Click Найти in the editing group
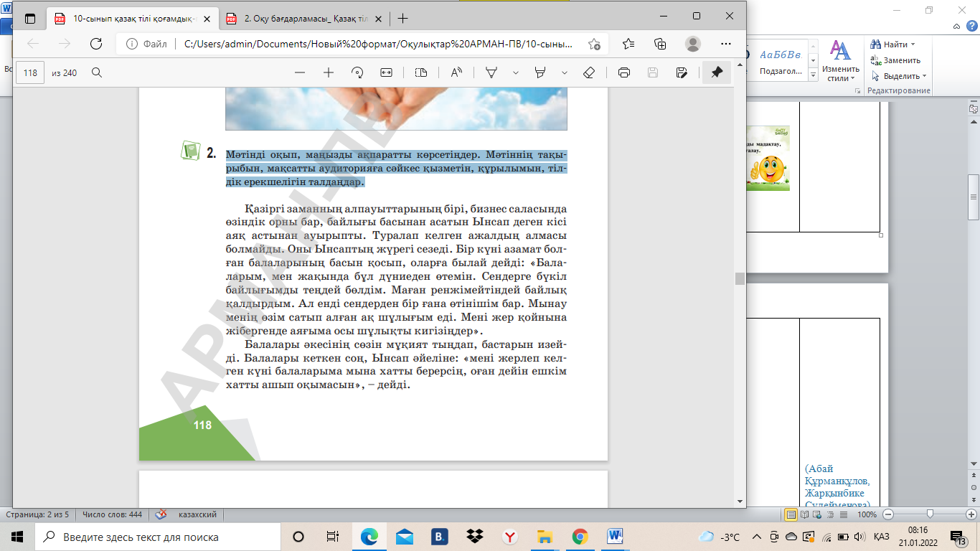The height and width of the screenshot is (551, 980). point(894,44)
